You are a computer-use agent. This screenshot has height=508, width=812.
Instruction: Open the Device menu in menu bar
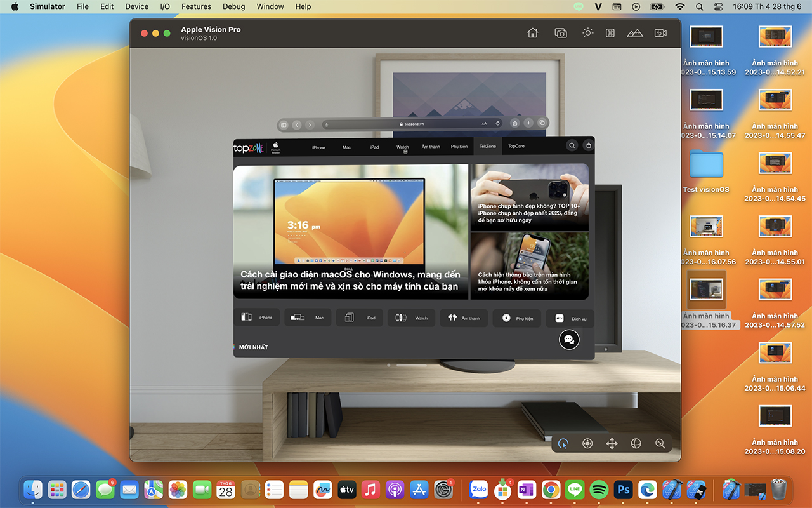click(x=136, y=6)
